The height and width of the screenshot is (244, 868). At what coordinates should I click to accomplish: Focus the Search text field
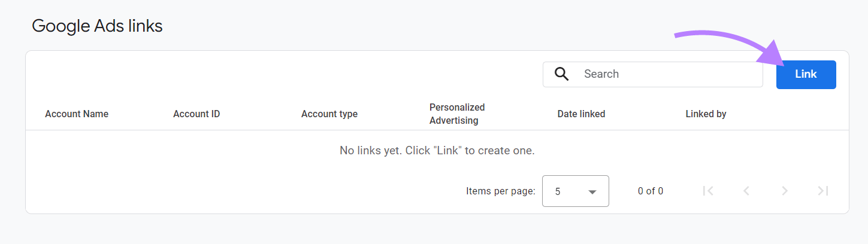[x=665, y=74]
